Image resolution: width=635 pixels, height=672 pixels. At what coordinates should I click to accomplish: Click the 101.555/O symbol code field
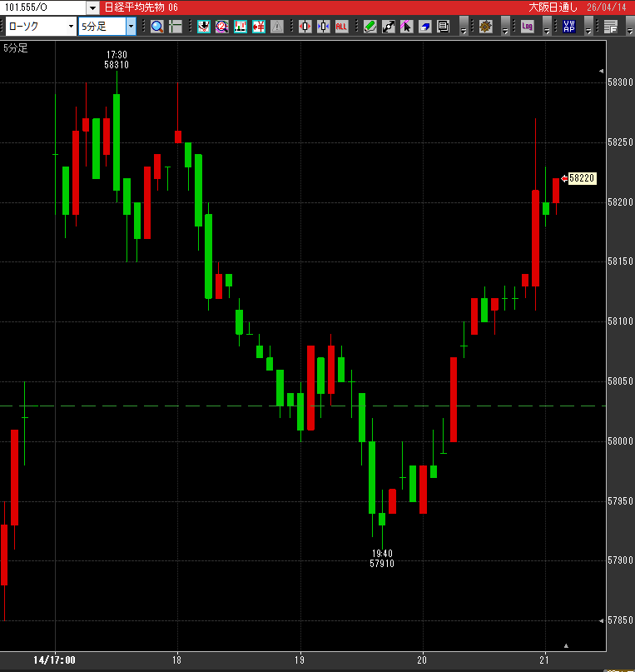point(43,7)
